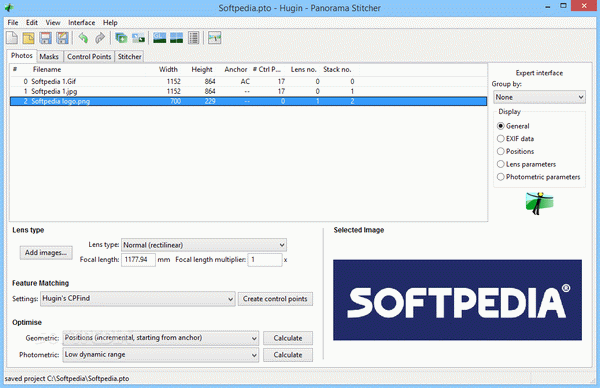
Task: Click the last toolbar icon after the separator
Action: coord(215,38)
